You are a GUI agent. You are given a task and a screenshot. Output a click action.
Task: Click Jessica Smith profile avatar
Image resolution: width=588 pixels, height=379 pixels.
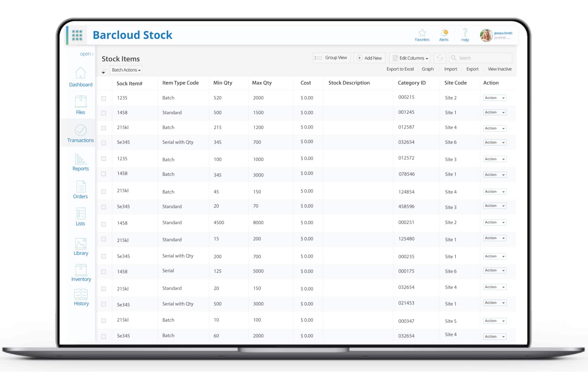486,35
